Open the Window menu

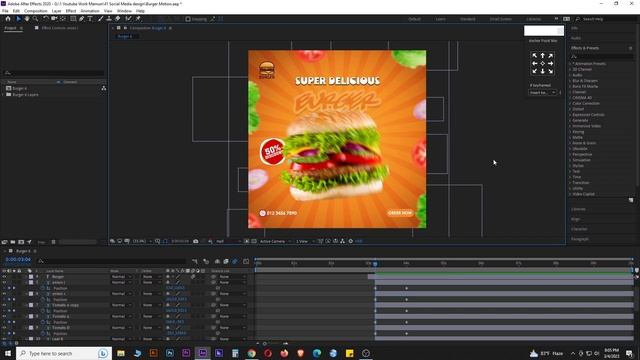124,11
